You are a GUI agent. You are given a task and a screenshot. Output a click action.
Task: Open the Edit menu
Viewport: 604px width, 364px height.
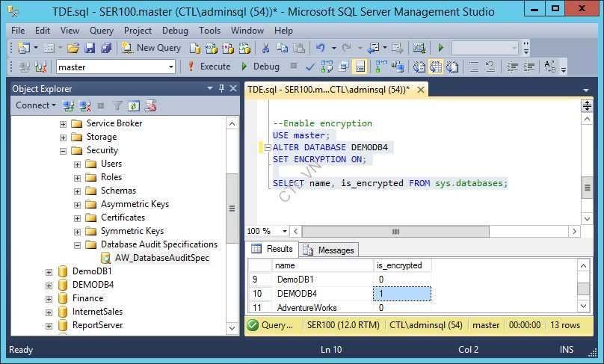pos(43,31)
